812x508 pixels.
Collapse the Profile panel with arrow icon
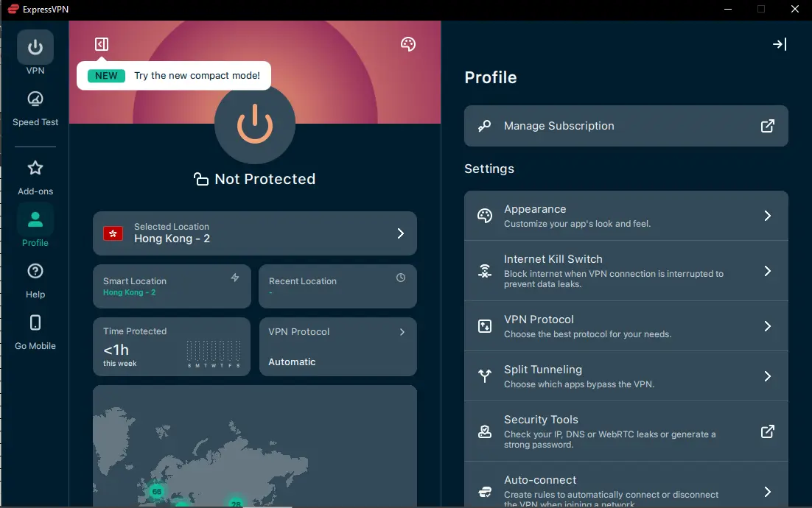pos(780,44)
